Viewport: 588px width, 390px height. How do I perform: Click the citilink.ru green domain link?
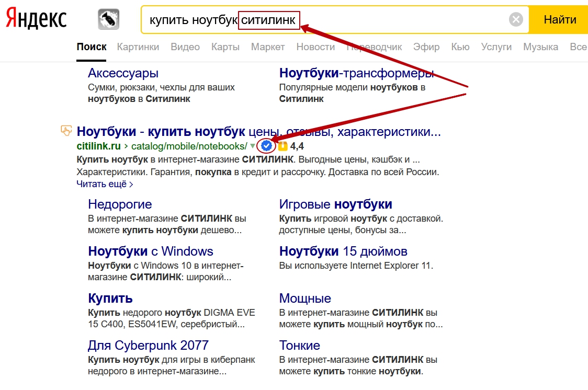coord(99,146)
